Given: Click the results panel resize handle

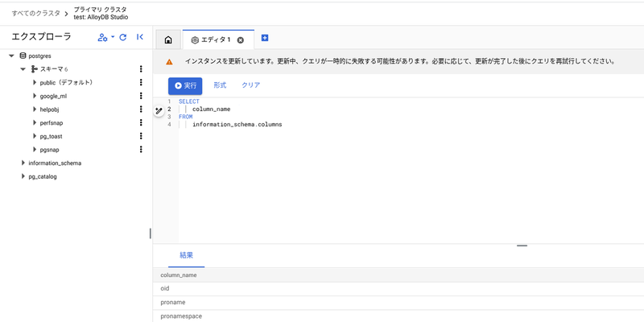Looking at the screenshot, I should click(x=522, y=246).
